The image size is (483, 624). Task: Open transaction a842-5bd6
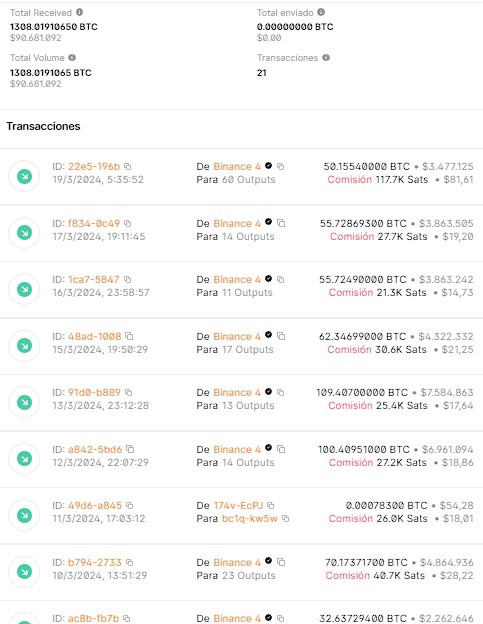point(95,449)
